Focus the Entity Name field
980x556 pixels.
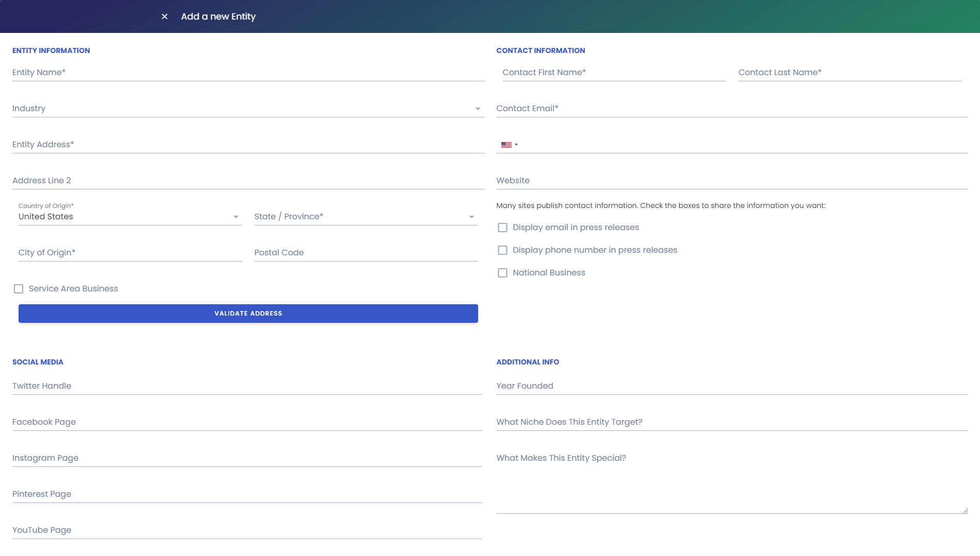(248, 73)
